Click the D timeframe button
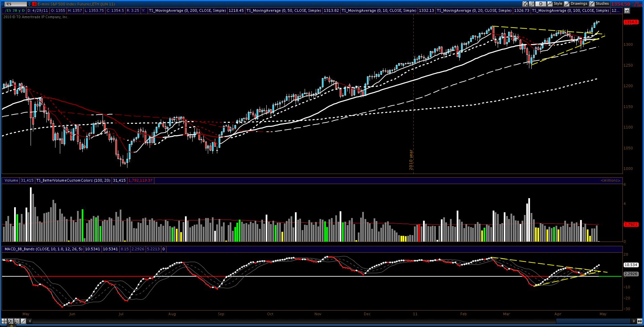The height and width of the screenshot is (327, 644). 540,4
